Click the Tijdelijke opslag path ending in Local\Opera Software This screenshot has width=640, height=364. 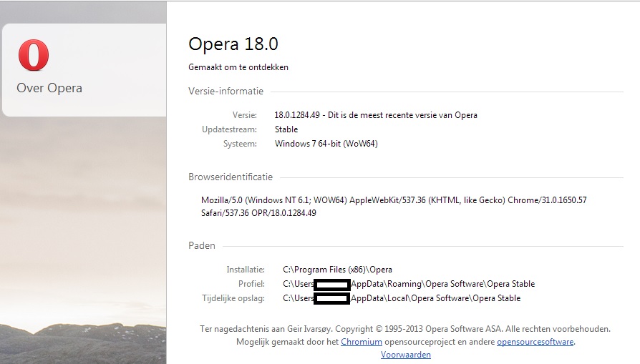(435, 298)
